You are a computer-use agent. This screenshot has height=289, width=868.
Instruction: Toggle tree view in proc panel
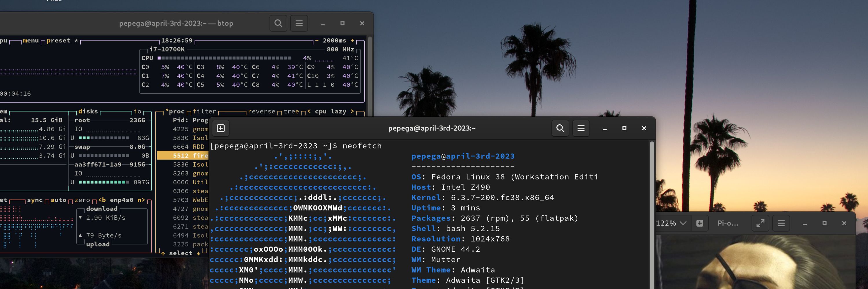(291, 111)
